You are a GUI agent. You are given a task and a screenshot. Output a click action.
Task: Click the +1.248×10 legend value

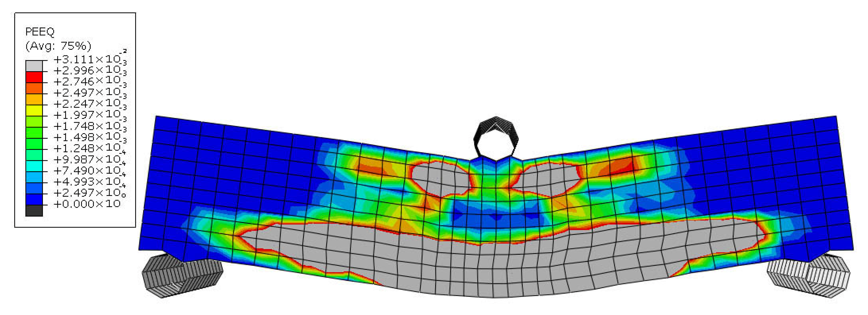pos(87,148)
